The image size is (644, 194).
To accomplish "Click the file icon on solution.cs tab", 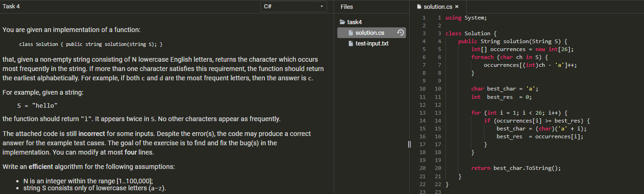I will coord(419,6).
